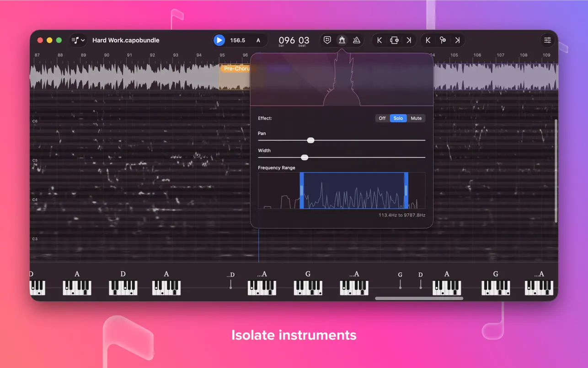This screenshot has width=588, height=368.
Task: Click the 156.5 tempo field
Action: (237, 40)
